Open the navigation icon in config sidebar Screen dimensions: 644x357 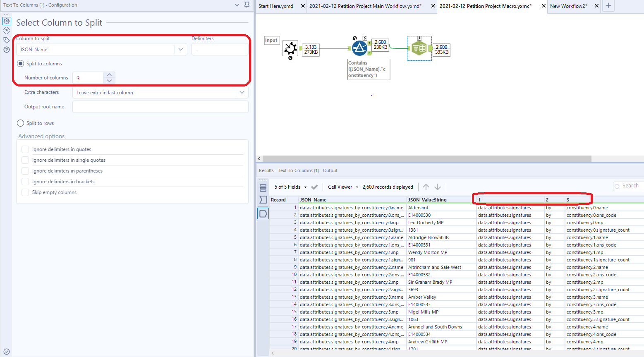(6, 31)
